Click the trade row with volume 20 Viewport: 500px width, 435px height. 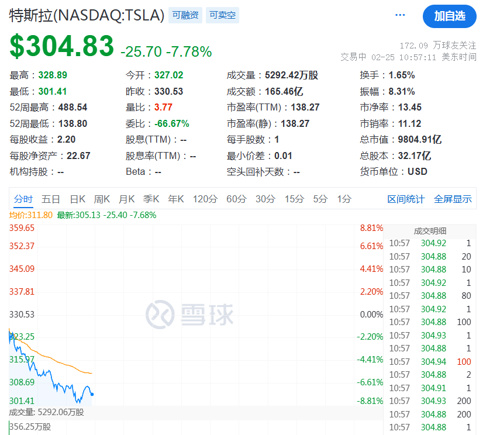pos(430,257)
